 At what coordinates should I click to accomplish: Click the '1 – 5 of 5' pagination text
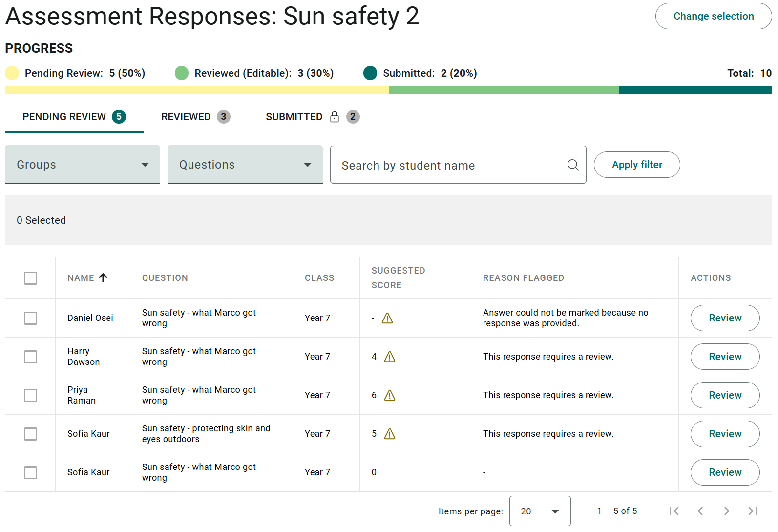pyautogui.click(x=617, y=511)
